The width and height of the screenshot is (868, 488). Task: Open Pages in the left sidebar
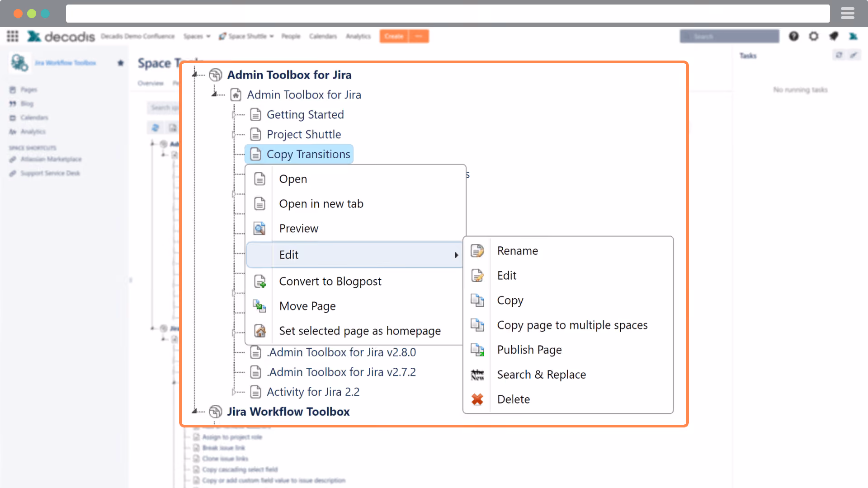(28, 89)
